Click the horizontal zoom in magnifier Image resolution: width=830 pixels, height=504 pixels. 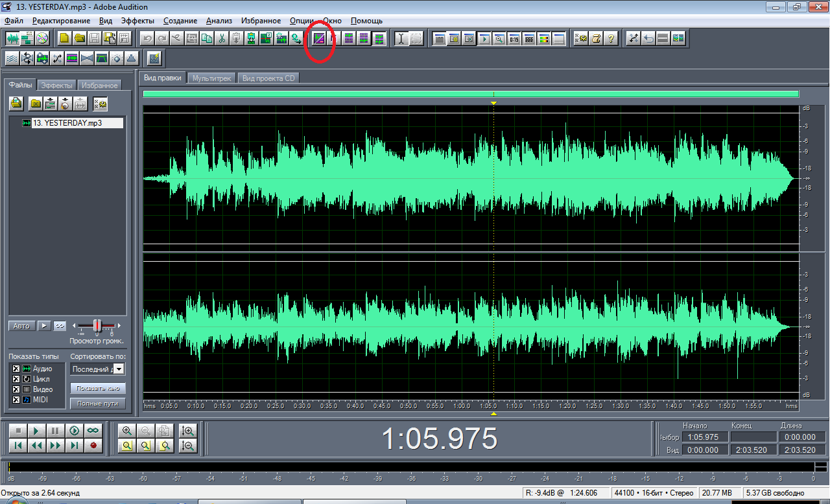(126, 430)
